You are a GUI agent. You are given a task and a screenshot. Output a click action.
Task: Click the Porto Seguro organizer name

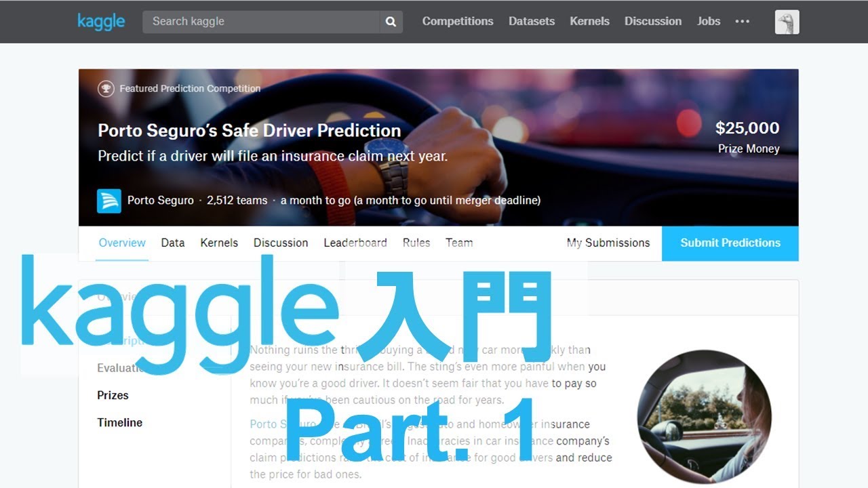[161, 201]
